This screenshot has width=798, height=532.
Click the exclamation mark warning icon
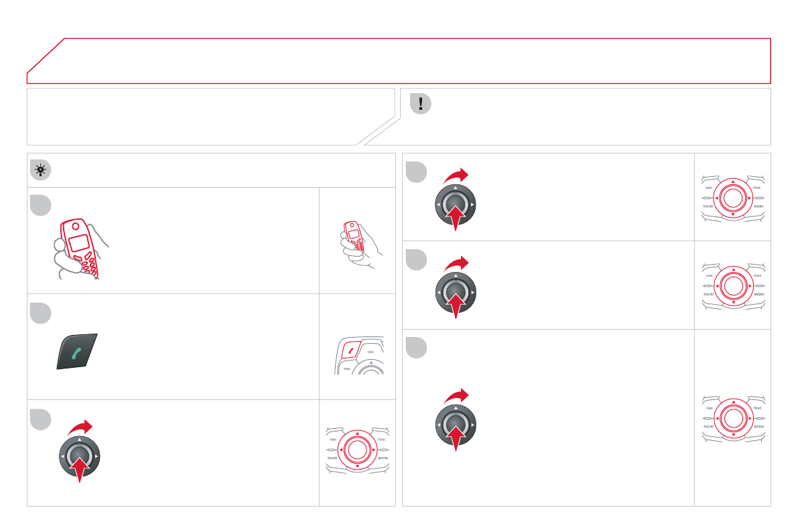[420, 103]
